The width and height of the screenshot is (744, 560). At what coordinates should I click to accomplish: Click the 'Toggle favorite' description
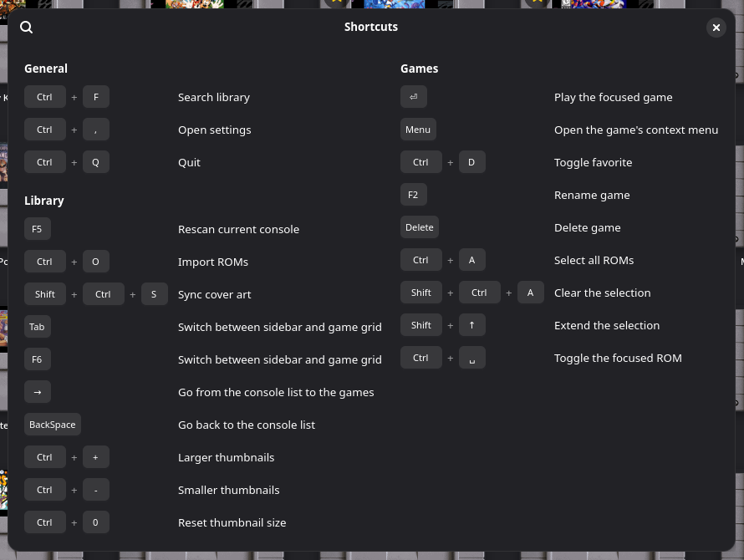(594, 162)
